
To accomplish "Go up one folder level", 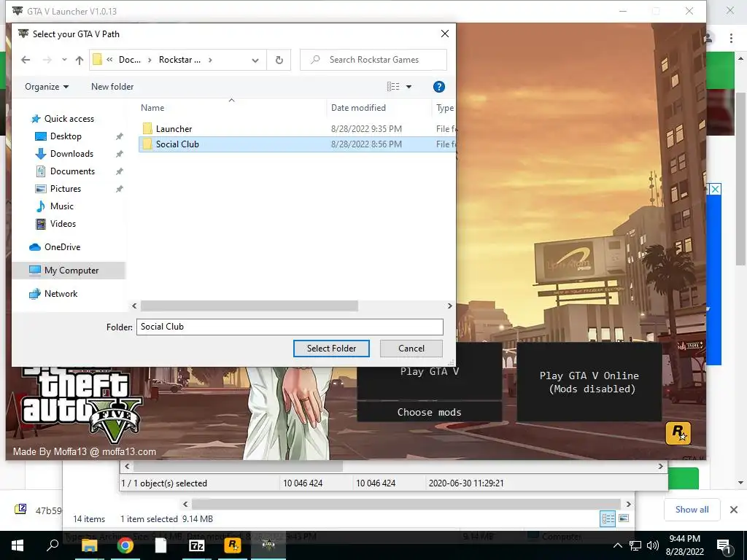I will 80,60.
